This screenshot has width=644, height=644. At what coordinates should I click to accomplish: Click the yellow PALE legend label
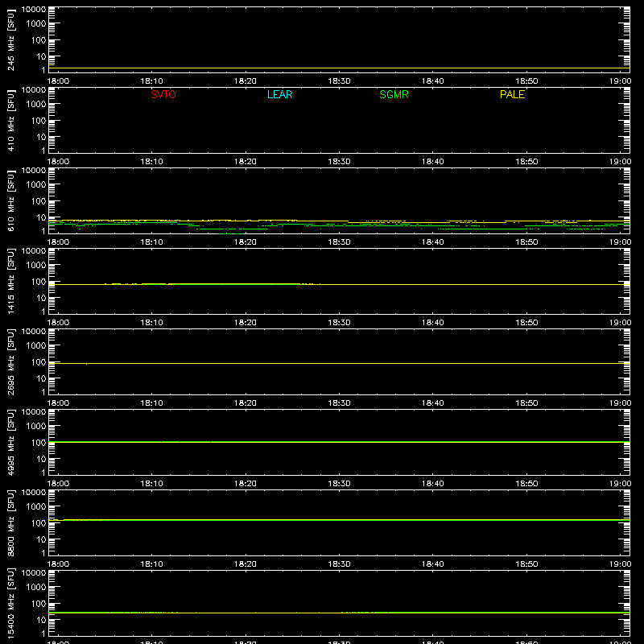(512, 94)
